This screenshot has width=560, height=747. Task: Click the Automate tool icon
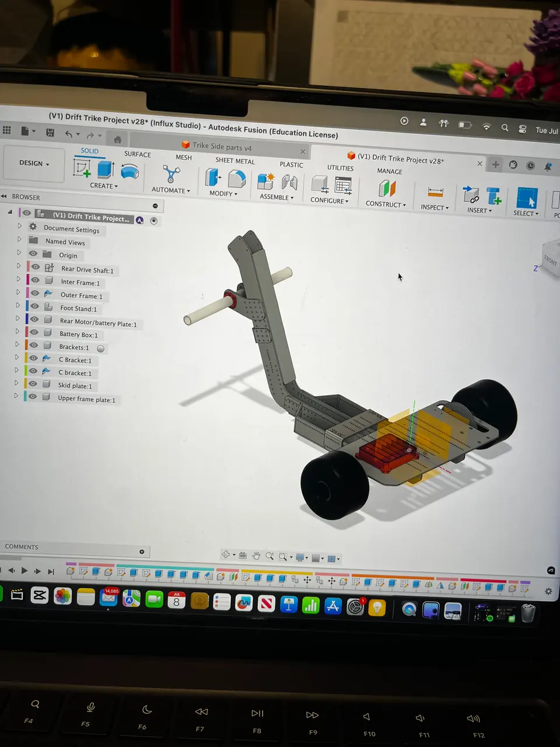171,175
